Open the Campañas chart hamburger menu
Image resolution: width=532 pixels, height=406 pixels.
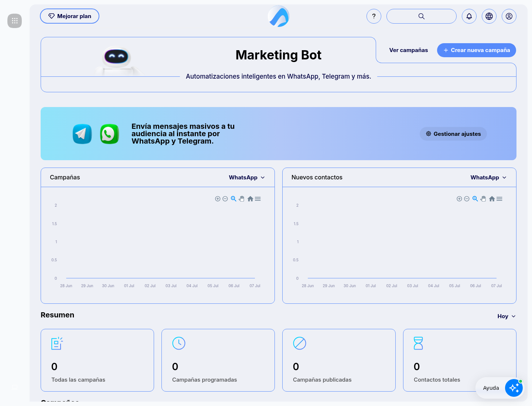258,199
